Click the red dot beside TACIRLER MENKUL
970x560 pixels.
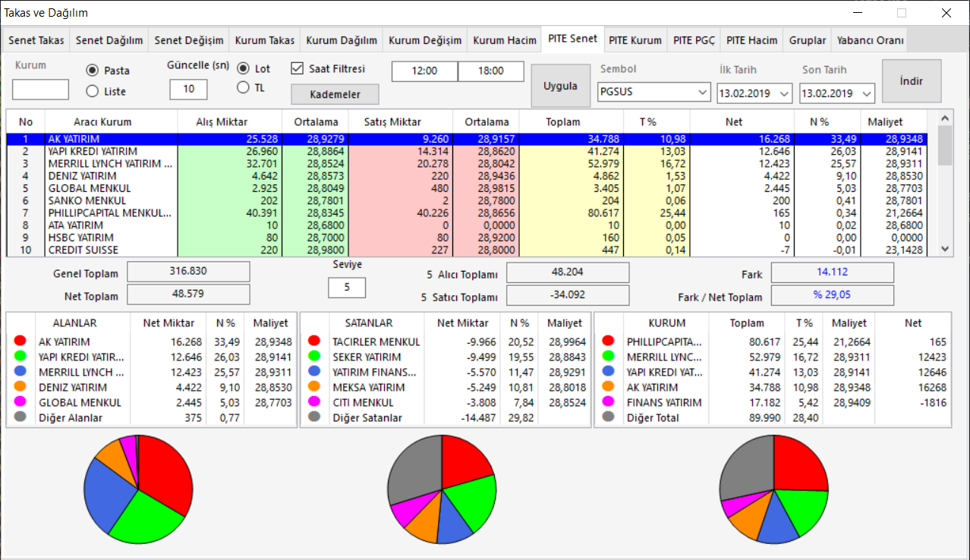314,341
